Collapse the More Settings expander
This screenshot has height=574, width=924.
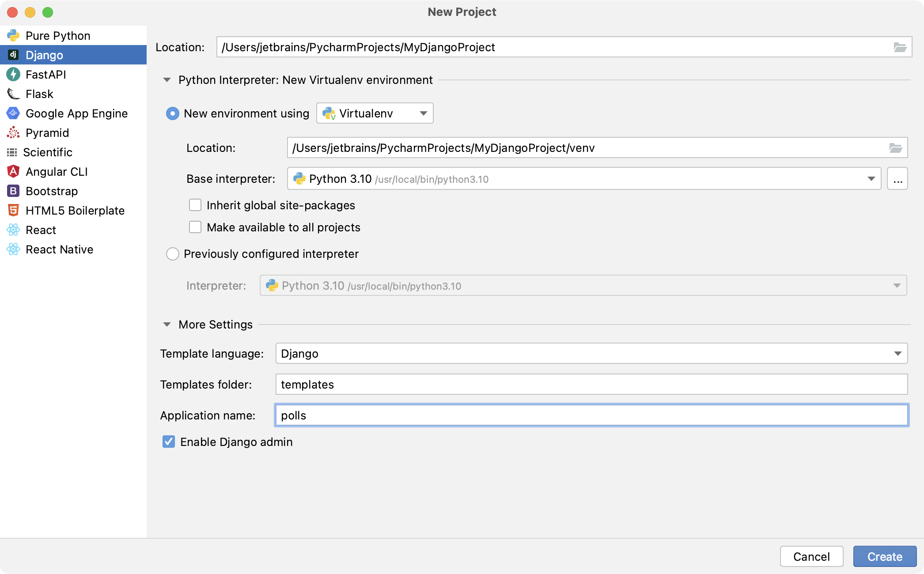pyautogui.click(x=167, y=324)
